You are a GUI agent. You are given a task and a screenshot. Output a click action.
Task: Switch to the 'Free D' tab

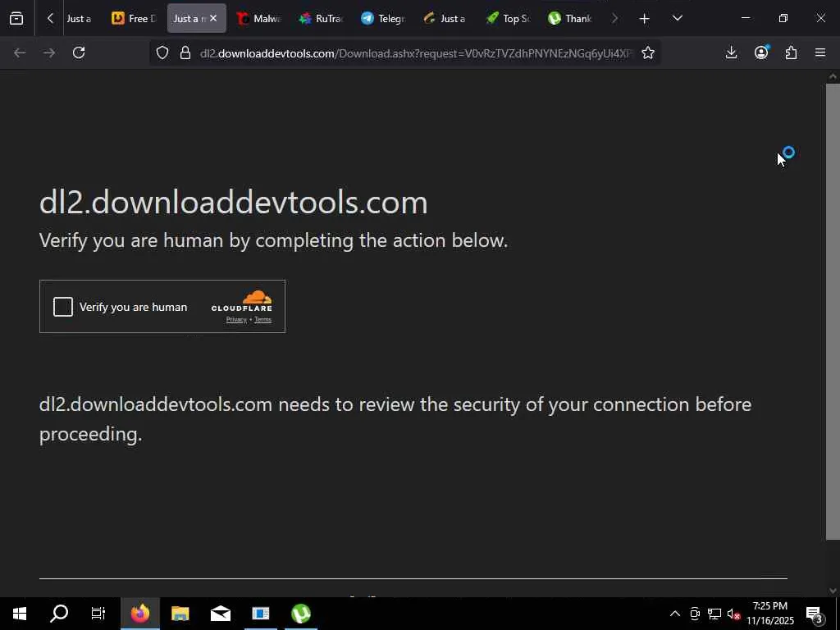point(134,19)
